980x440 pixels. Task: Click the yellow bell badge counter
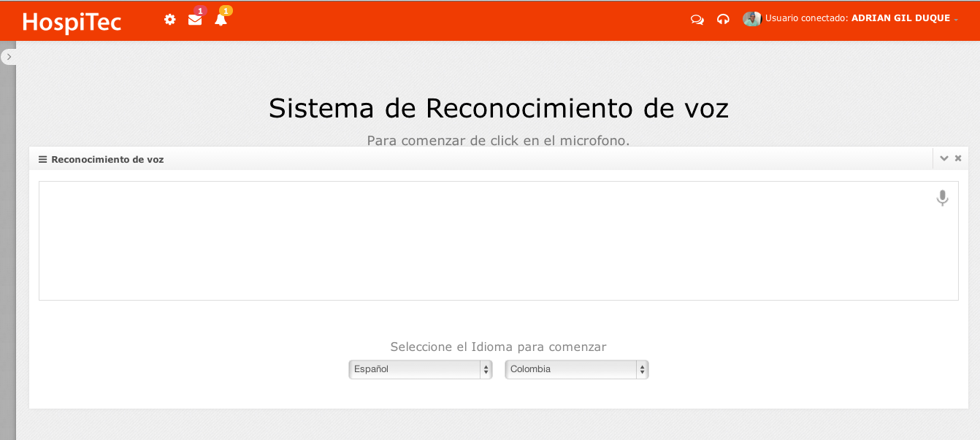pos(226,11)
